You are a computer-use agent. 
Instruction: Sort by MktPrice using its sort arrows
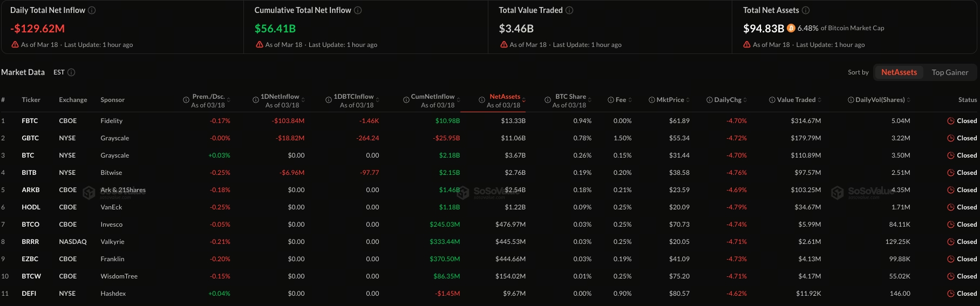[688, 100]
